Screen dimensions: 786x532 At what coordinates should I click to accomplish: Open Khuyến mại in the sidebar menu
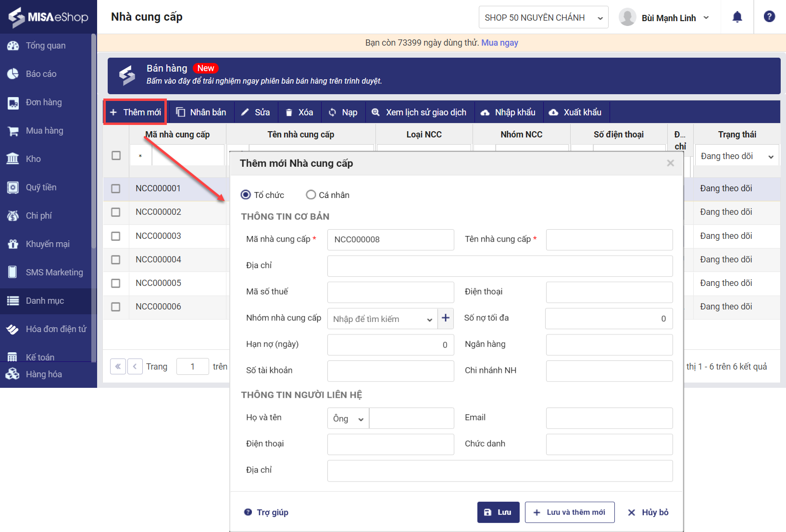click(x=47, y=244)
